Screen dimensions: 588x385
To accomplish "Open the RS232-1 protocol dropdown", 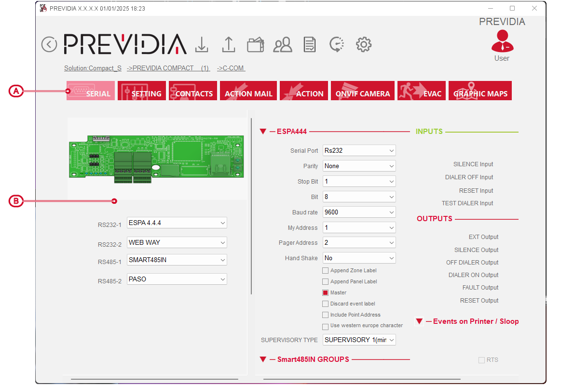I will (x=177, y=223).
